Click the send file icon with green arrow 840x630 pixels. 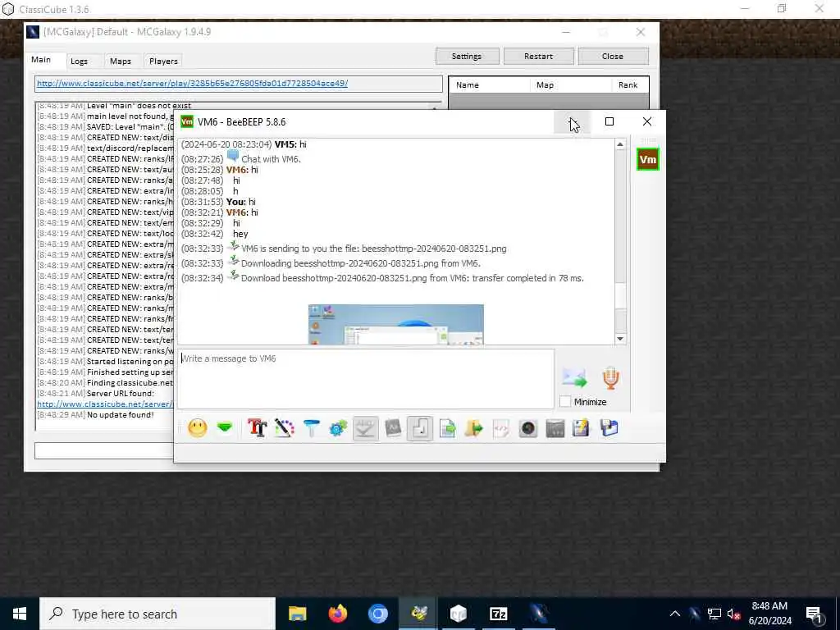(447, 428)
